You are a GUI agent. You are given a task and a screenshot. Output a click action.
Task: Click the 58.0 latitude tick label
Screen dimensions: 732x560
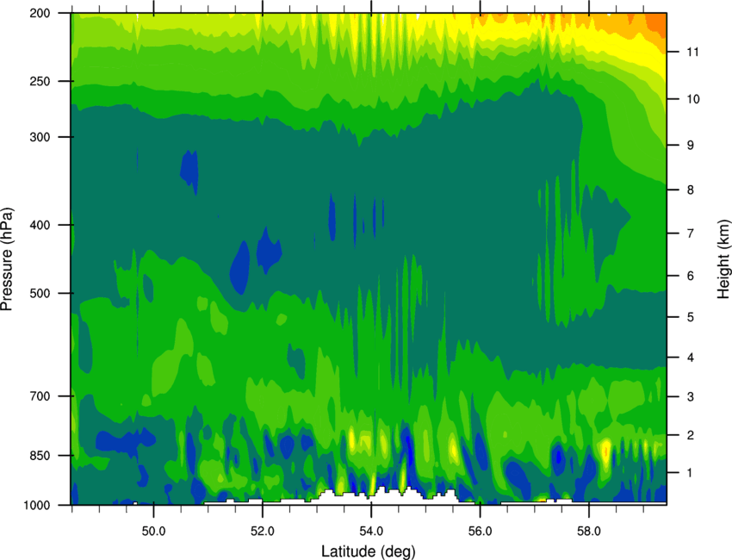point(589,531)
